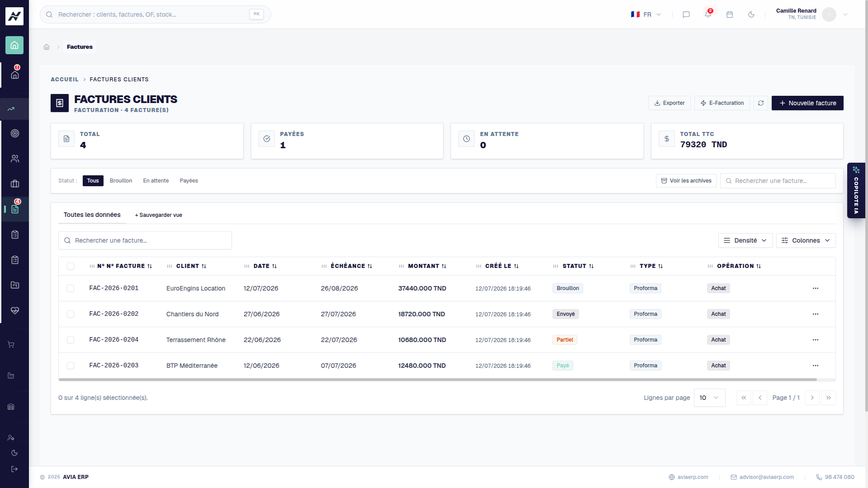Click the refresh invoices icon button
Screen dimensions: 868x488
(761, 103)
